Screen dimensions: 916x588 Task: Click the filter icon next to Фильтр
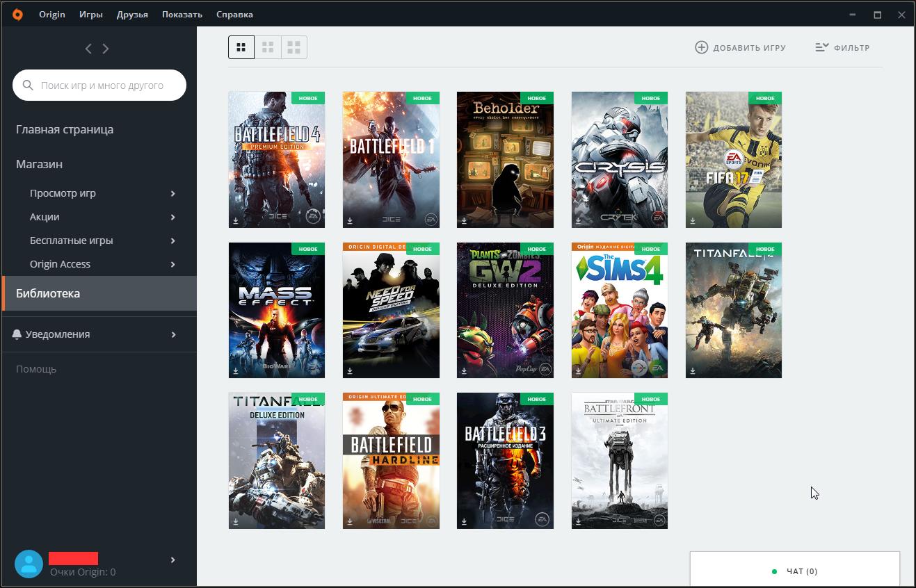(821, 47)
